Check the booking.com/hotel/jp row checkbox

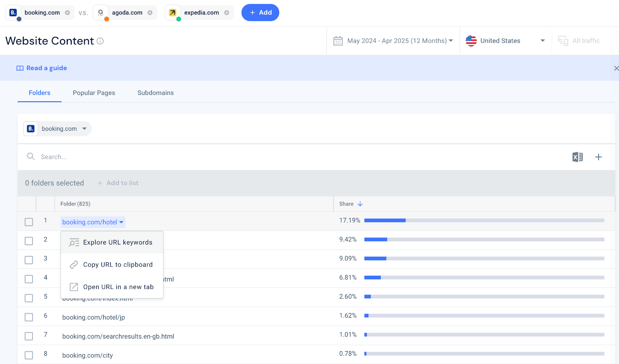pos(29,317)
